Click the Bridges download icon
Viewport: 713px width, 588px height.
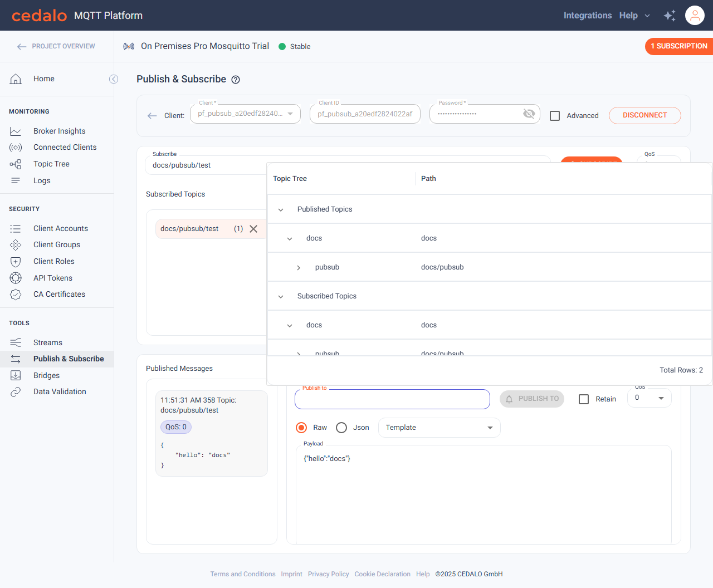(x=16, y=375)
